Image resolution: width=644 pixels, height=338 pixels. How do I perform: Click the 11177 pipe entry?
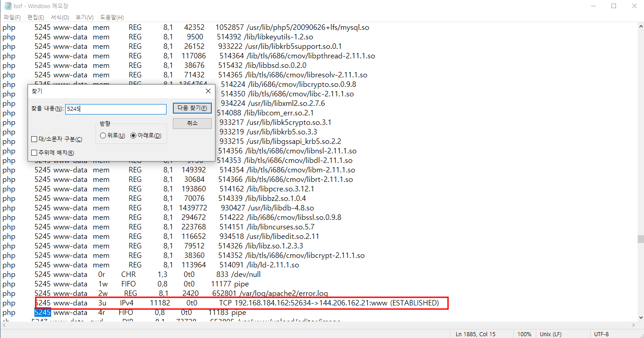click(x=230, y=284)
